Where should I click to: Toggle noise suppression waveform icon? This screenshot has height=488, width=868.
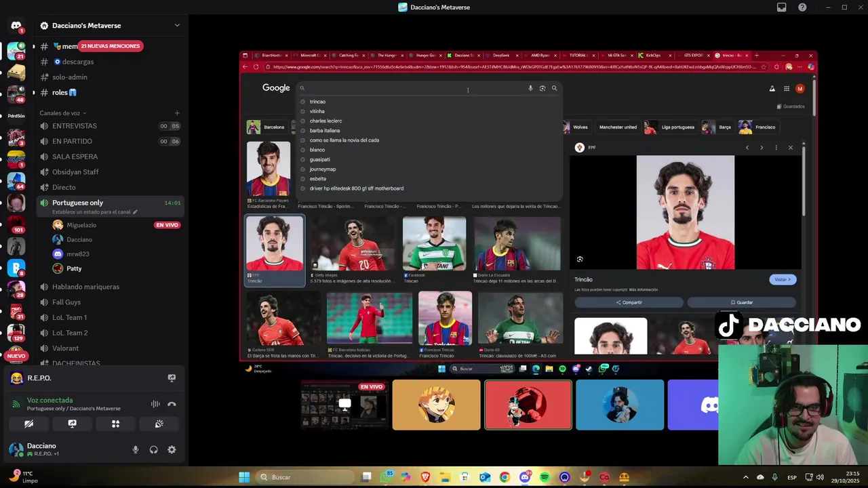click(x=155, y=404)
